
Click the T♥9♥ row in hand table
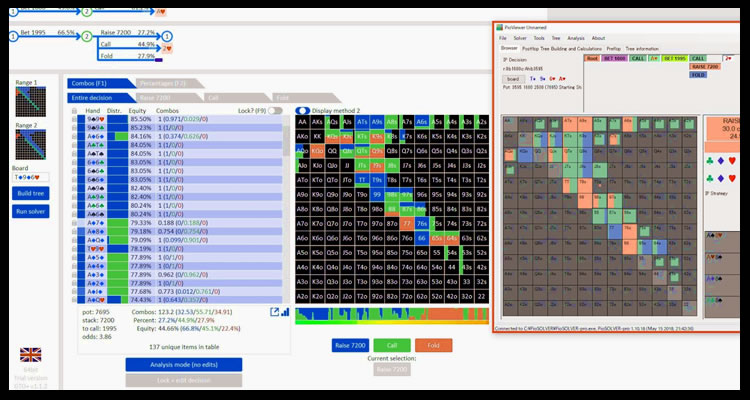[x=180, y=249]
